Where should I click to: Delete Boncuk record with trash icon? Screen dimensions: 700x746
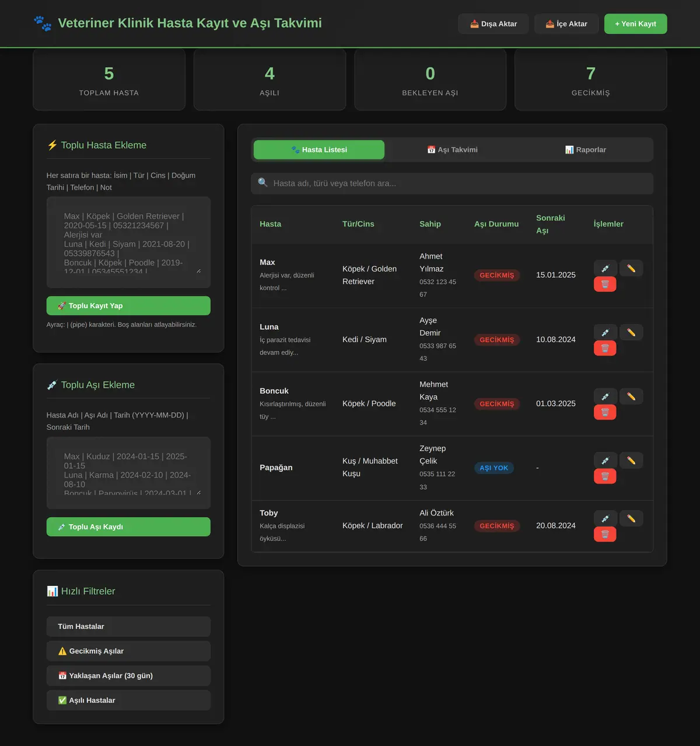point(605,412)
